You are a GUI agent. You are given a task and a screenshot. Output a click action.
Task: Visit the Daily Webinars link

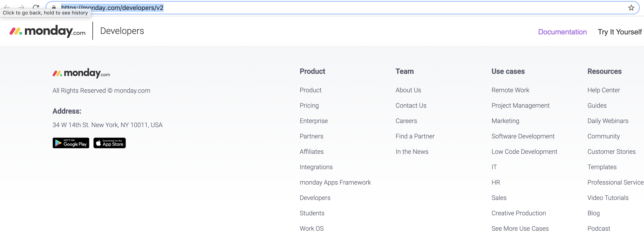[x=608, y=121]
